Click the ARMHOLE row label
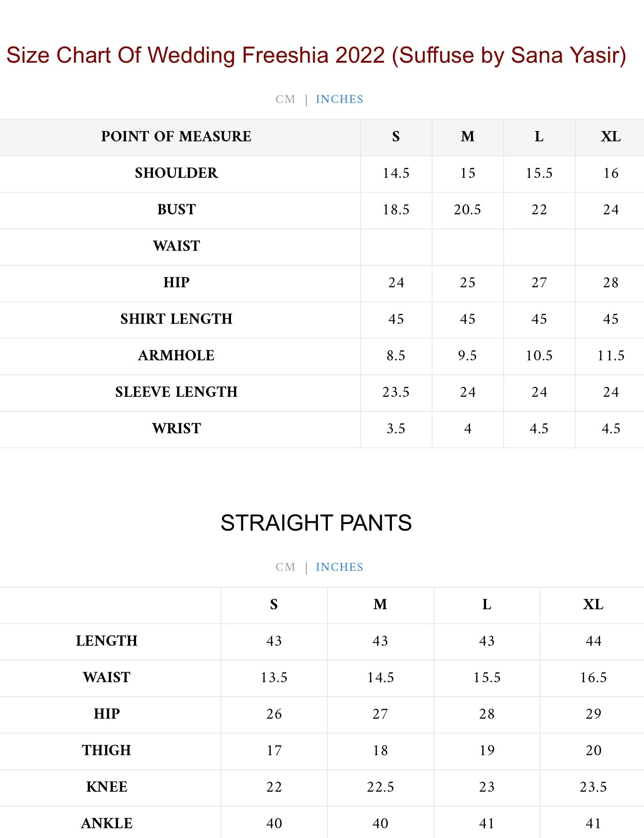 (176, 356)
